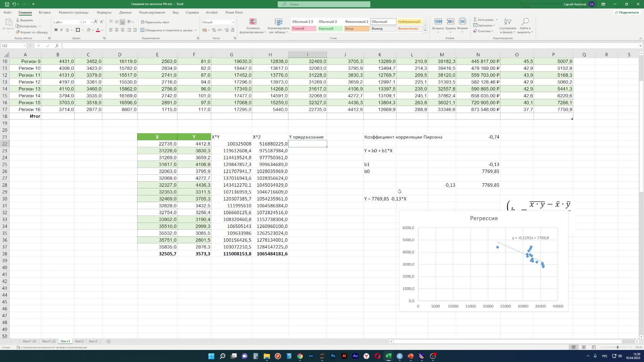
Task: Cut selection with Вырезать
Action: coord(24,20)
